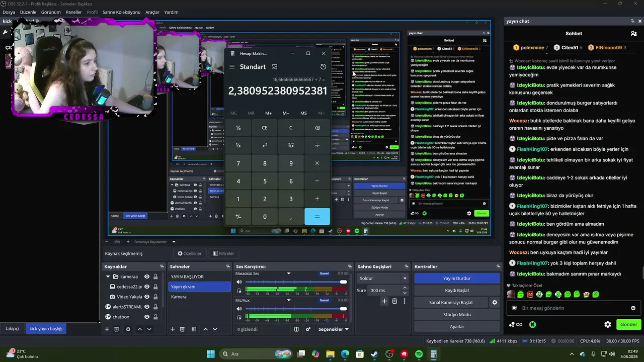Open virtual camera settings gear

point(495,302)
